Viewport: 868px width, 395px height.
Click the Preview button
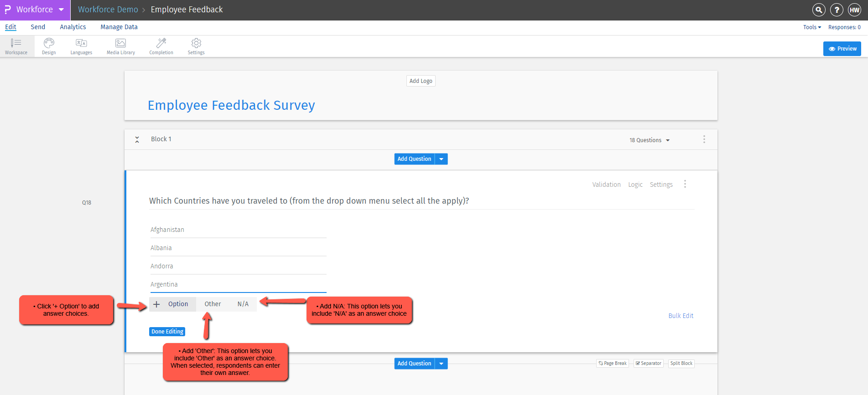tap(842, 49)
